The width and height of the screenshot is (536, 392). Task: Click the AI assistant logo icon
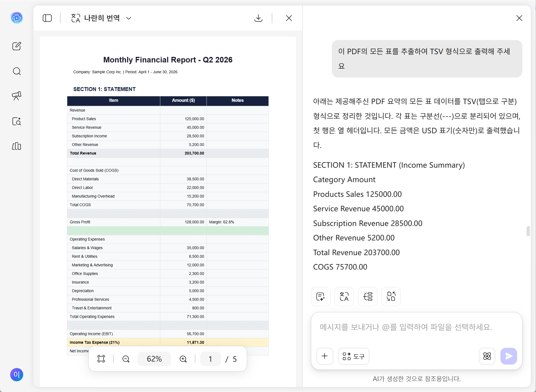(17, 18)
